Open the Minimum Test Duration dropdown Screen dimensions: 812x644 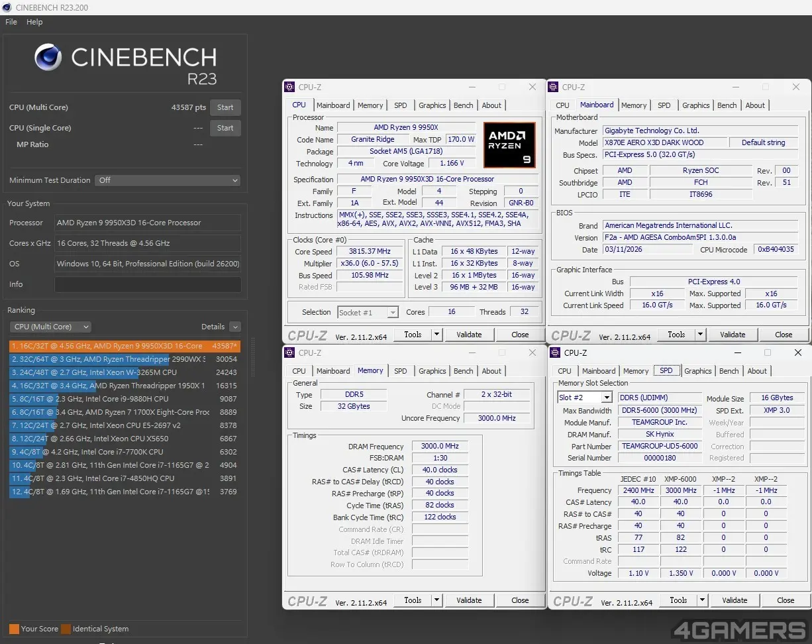tap(168, 180)
